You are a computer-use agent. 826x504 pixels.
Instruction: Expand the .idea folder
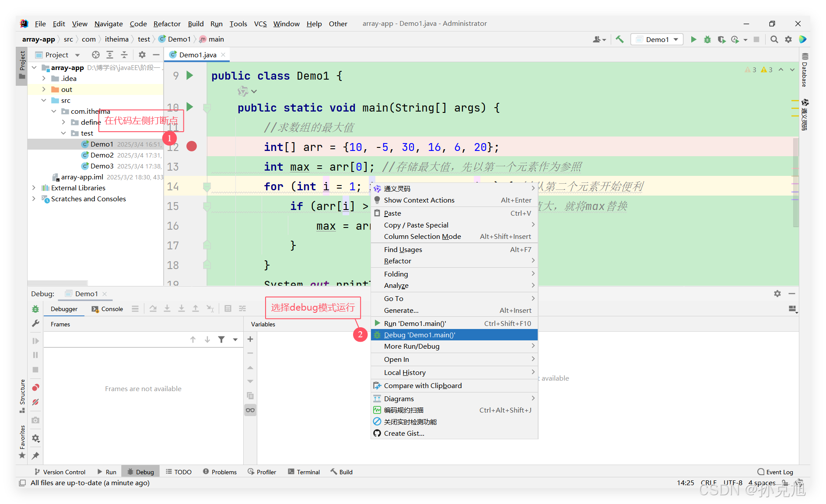(44, 78)
